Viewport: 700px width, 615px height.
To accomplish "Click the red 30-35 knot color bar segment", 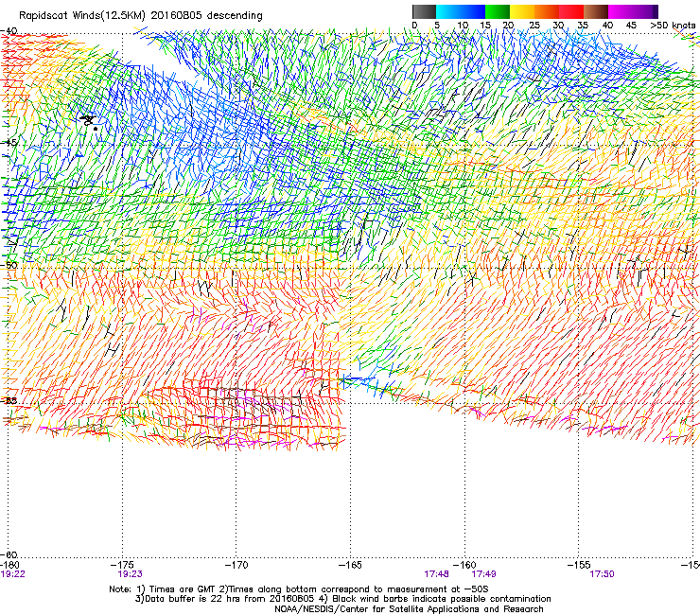I will pyautogui.click(x=571, y=11).
